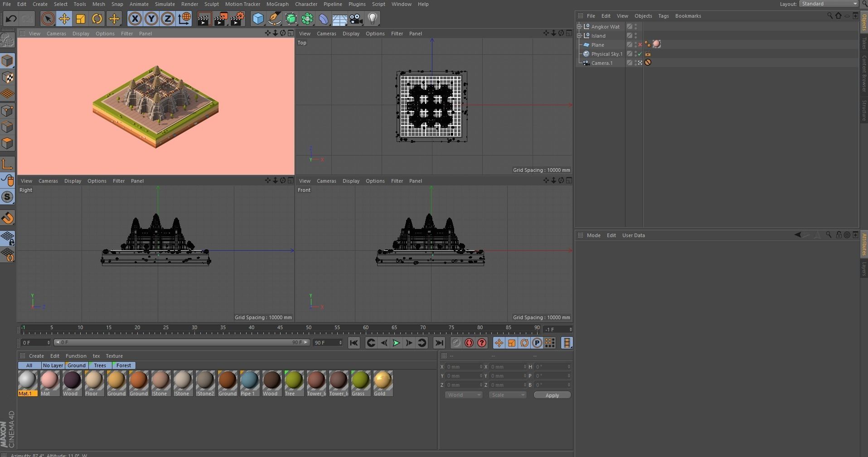Open Cameras menu in Top viewport

click(x=326, y=34)
